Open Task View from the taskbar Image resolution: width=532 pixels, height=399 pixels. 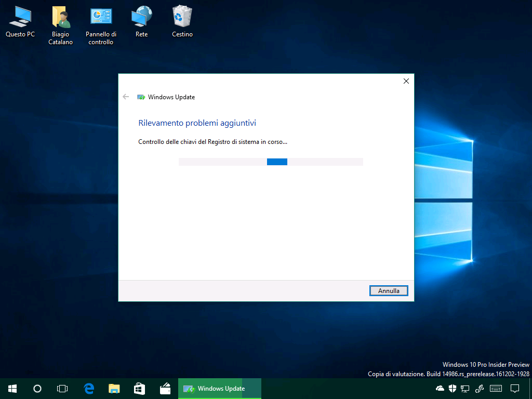[x=62, y=389]
